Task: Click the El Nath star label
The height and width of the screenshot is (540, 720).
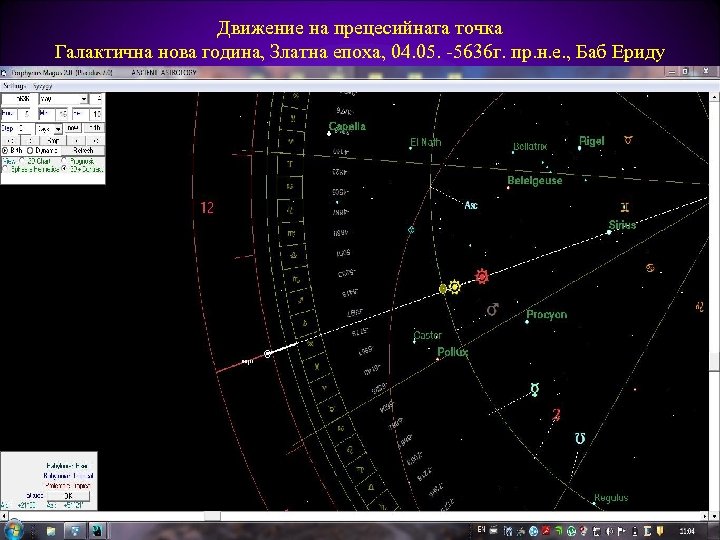Action: (426, 142)
